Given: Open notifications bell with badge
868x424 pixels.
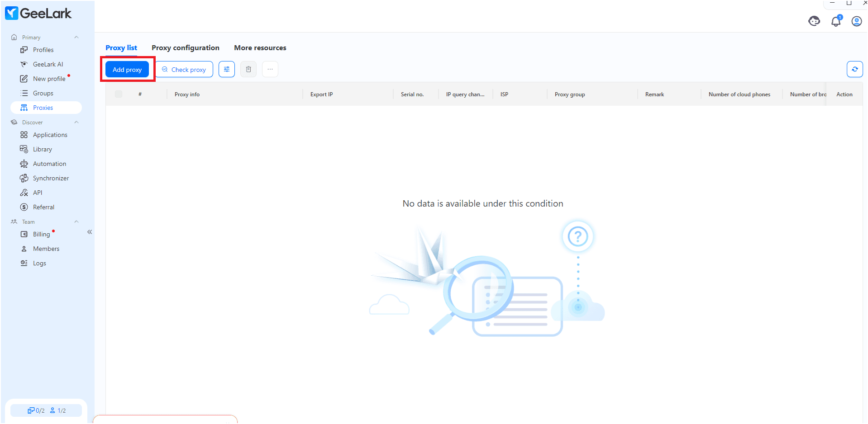Looking at the screenshot, I should pos(835,21).
